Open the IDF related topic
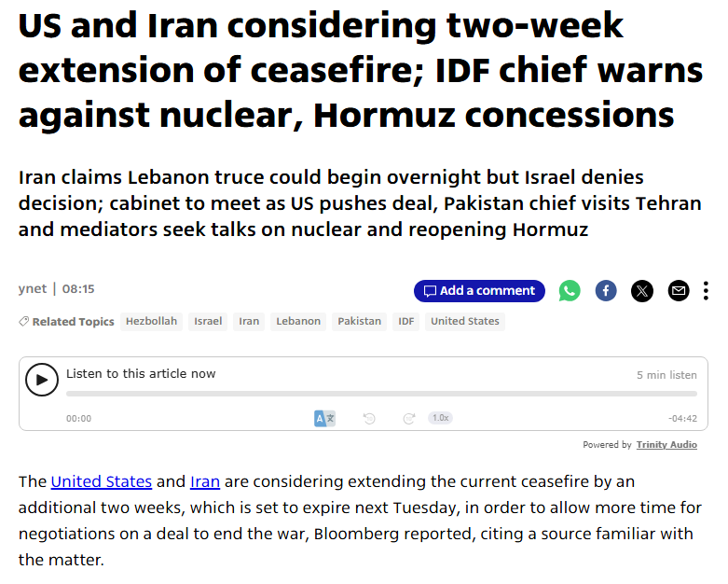The image size is (728, 584). point(405,321)
